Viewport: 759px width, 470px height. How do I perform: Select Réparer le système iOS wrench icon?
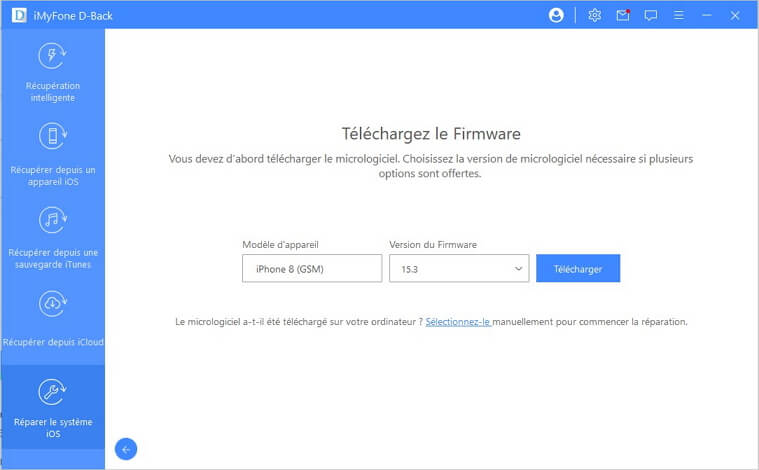52,392
